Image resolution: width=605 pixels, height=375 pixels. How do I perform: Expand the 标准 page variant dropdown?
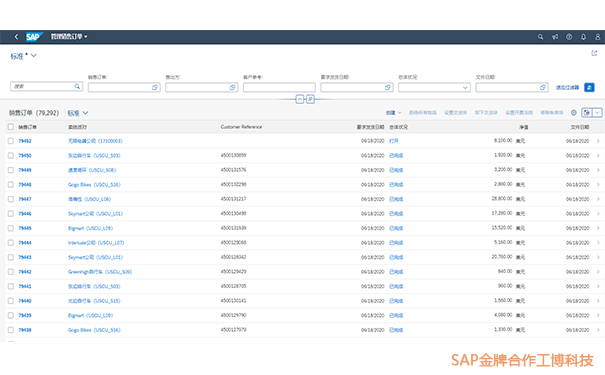click(34, 56)
